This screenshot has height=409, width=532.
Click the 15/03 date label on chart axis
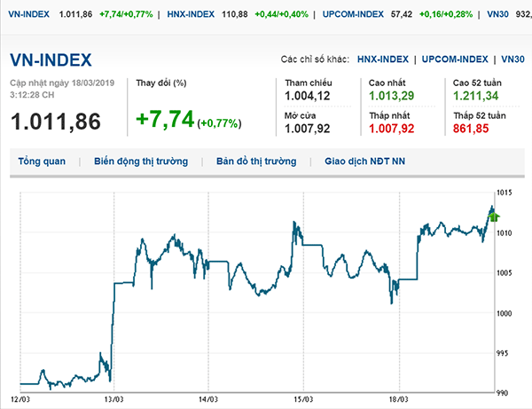pyautogui.click(x=303, y=399)
